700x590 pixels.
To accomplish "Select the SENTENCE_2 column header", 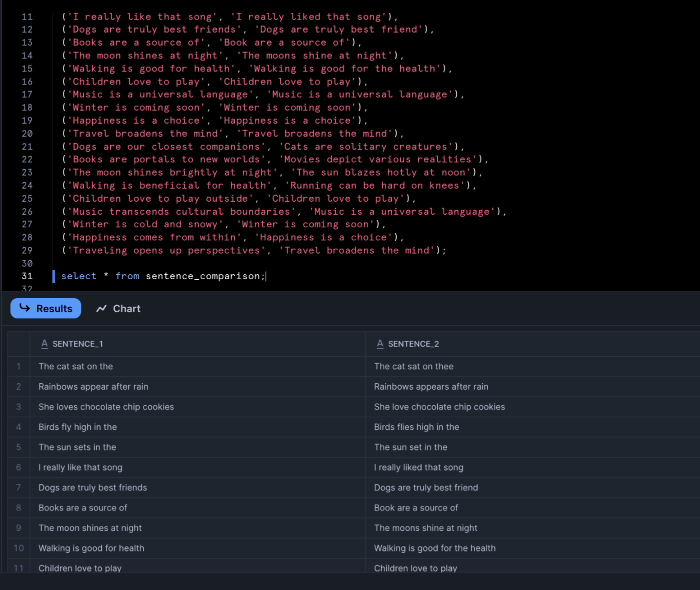I will [413, 344].
